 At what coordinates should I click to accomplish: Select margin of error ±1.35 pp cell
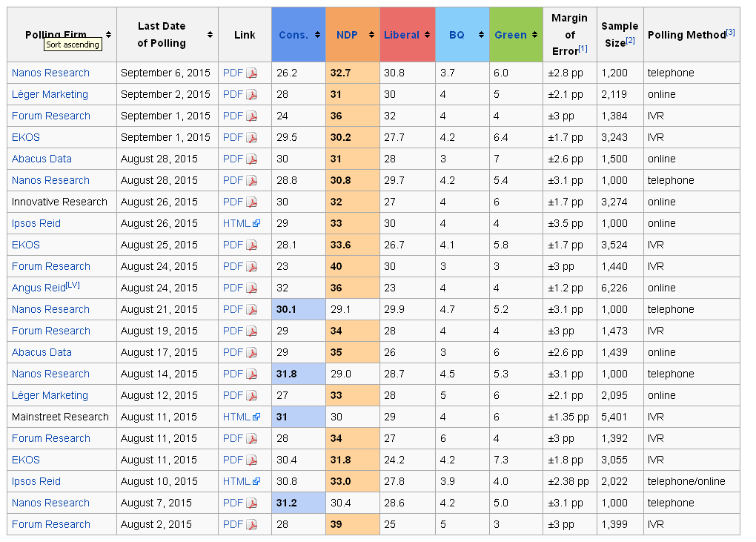570,417
